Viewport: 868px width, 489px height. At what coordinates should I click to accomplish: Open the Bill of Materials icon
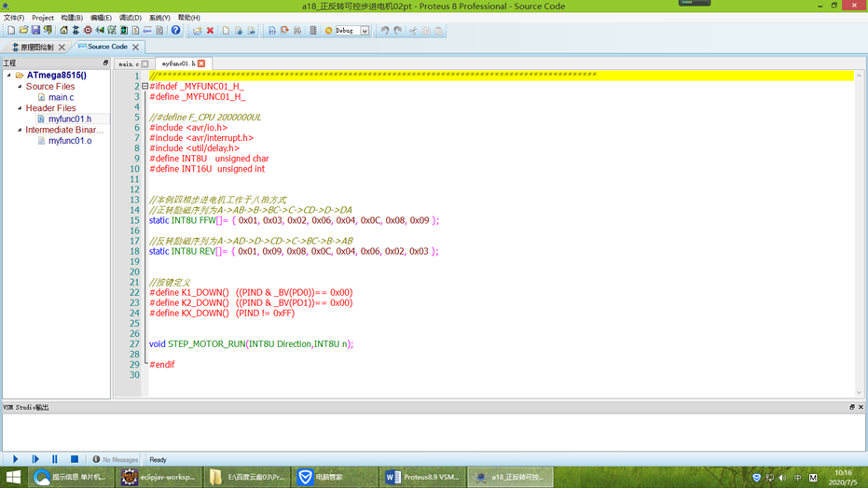(x=135, y=31)
